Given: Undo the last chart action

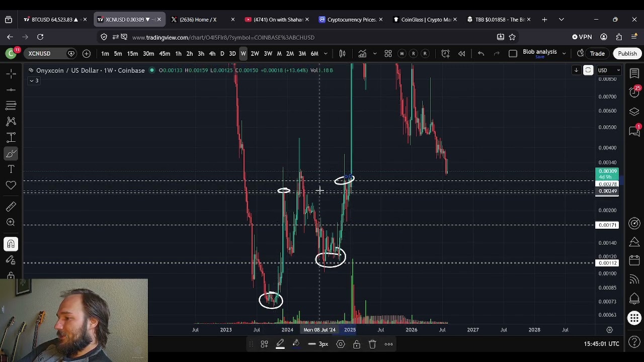Looking at the screenshot, I should point(480,53).
